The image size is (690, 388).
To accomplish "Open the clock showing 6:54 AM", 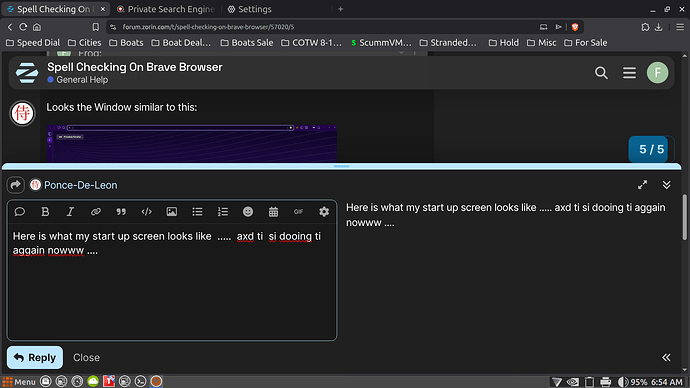I will pos(667,382).
